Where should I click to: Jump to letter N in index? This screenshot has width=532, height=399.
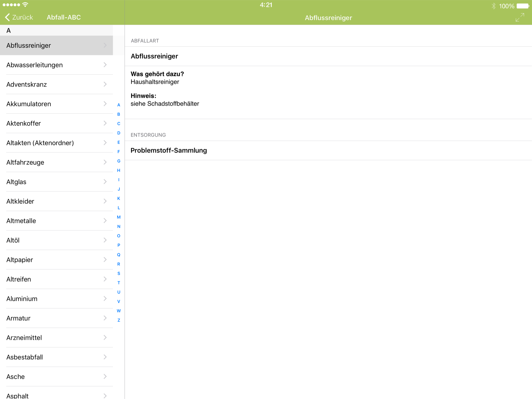click(119, 227)
